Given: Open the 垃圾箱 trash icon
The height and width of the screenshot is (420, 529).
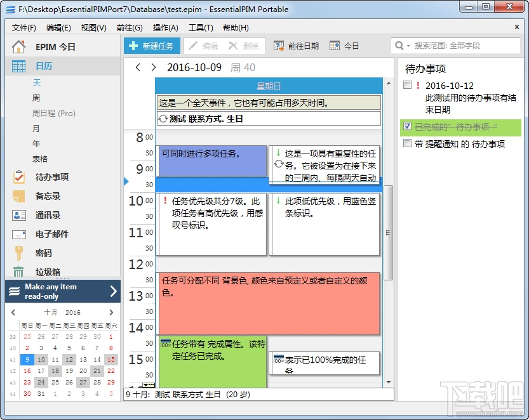Looking at the screenshot, I should coord(18,272).
